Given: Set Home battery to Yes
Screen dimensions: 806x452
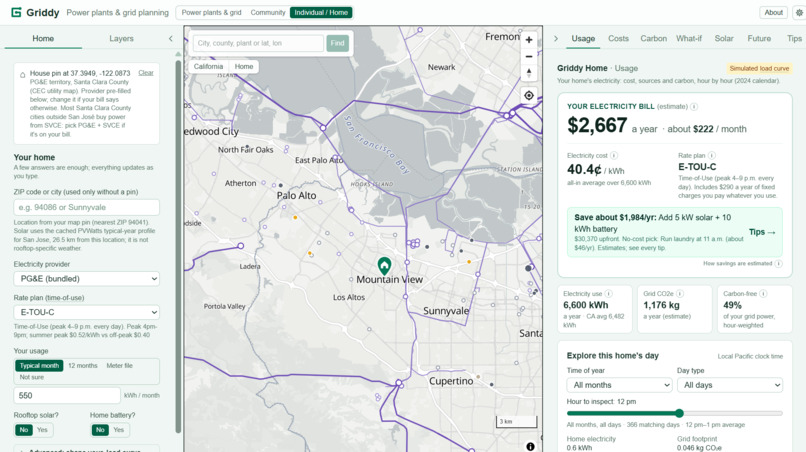Looking at the screenshot, I should click(x=119, y=430).
